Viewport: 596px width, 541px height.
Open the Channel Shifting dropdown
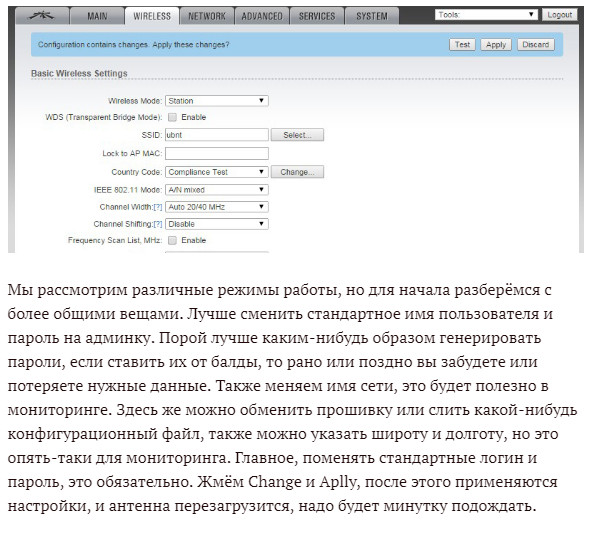[x=217, y=224]
